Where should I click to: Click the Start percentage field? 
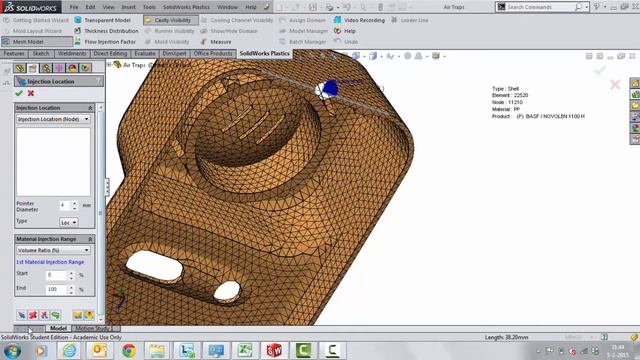[56, 276]
